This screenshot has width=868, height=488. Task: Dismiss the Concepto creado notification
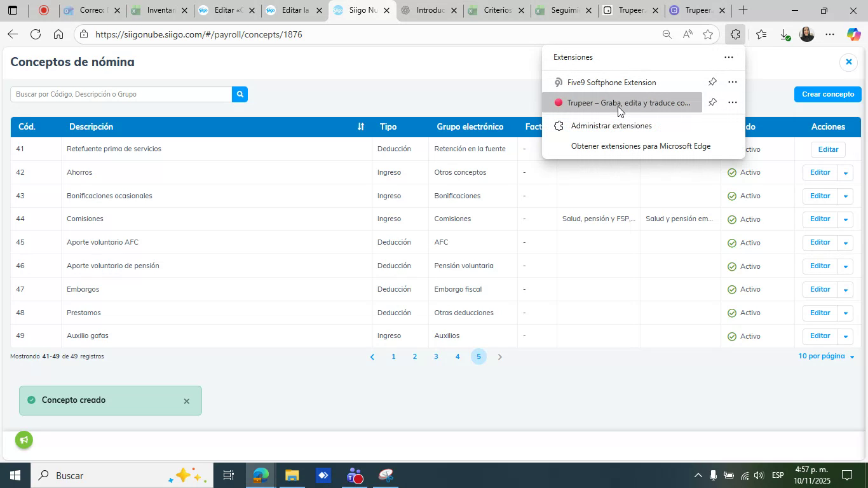click(186, 401)
